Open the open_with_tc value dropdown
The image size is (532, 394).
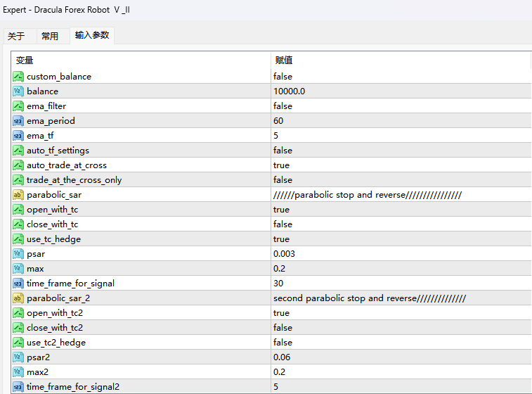pyautogui.click(x=282, y=210)
